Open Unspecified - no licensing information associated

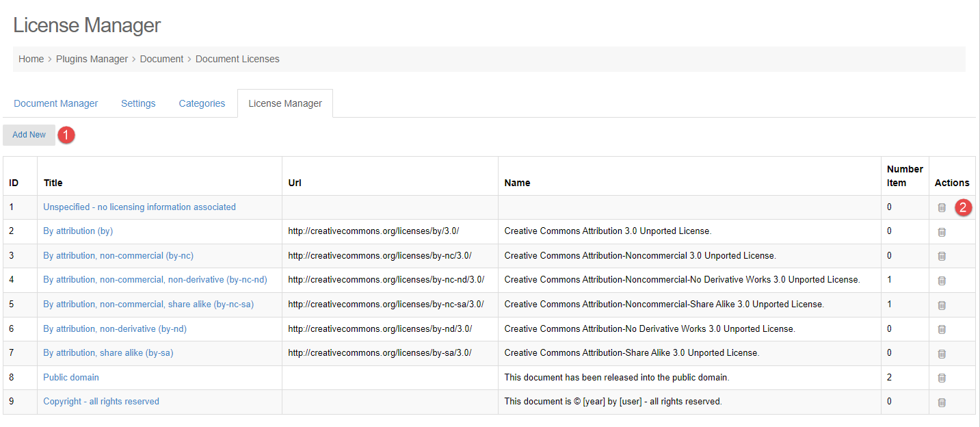pos(140,207)
